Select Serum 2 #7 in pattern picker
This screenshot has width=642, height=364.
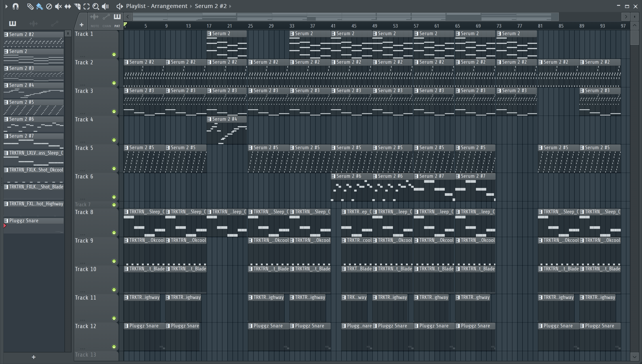point(34,141)
